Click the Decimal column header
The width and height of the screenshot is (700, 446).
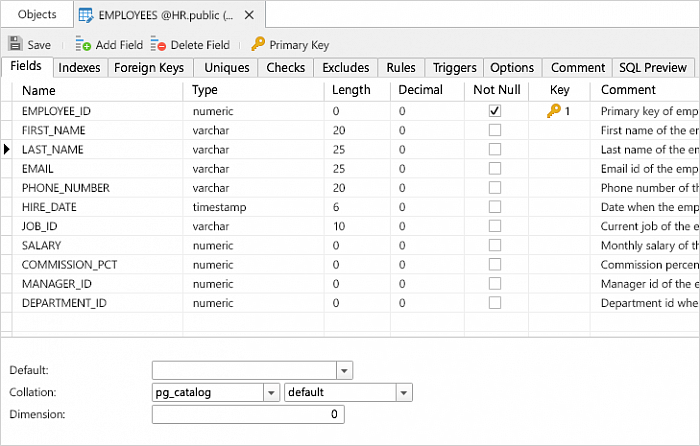427,91
